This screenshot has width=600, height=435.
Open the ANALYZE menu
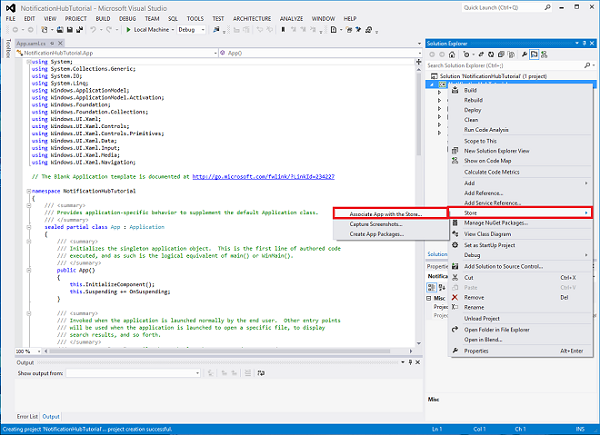tap(291, 18)
